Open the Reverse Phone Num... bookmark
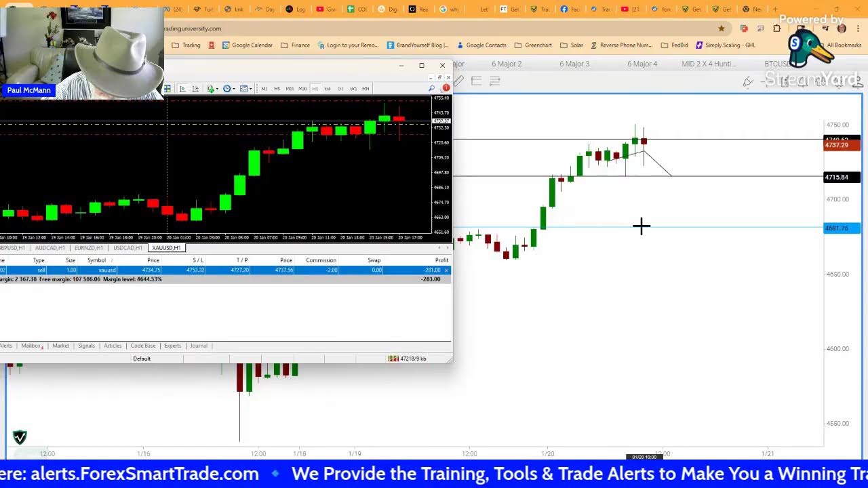 621,45
